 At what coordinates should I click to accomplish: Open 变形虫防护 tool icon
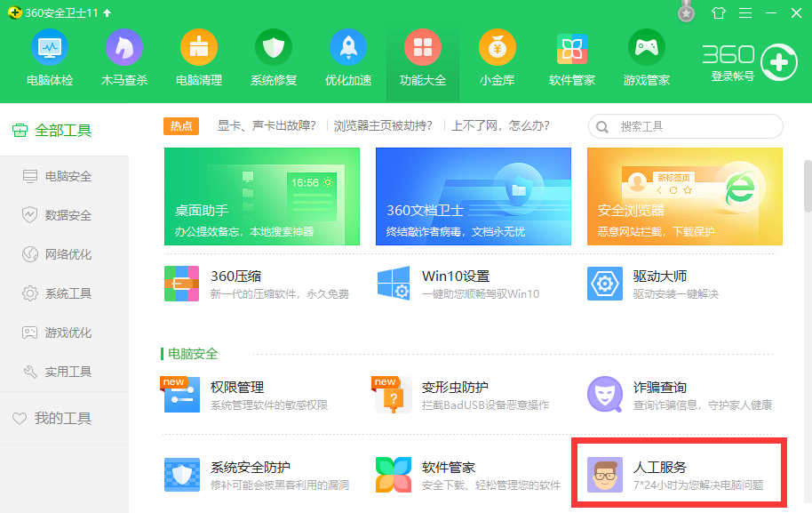pos(392,395)
